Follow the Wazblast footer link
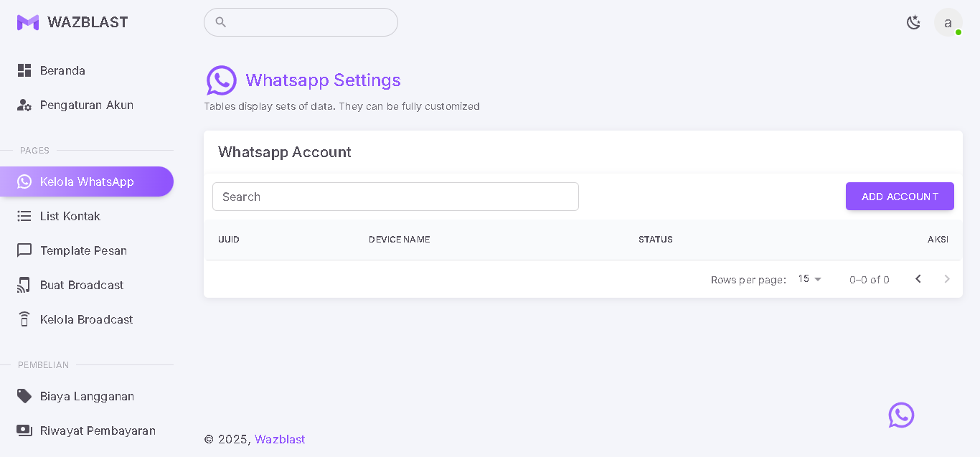 pyautogui.click(x=280, y=439)
